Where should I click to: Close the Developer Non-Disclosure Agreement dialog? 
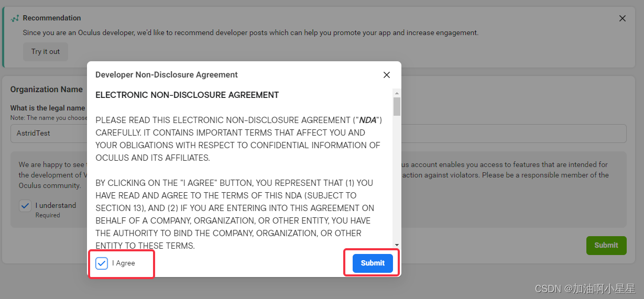[x=387, y=75]
